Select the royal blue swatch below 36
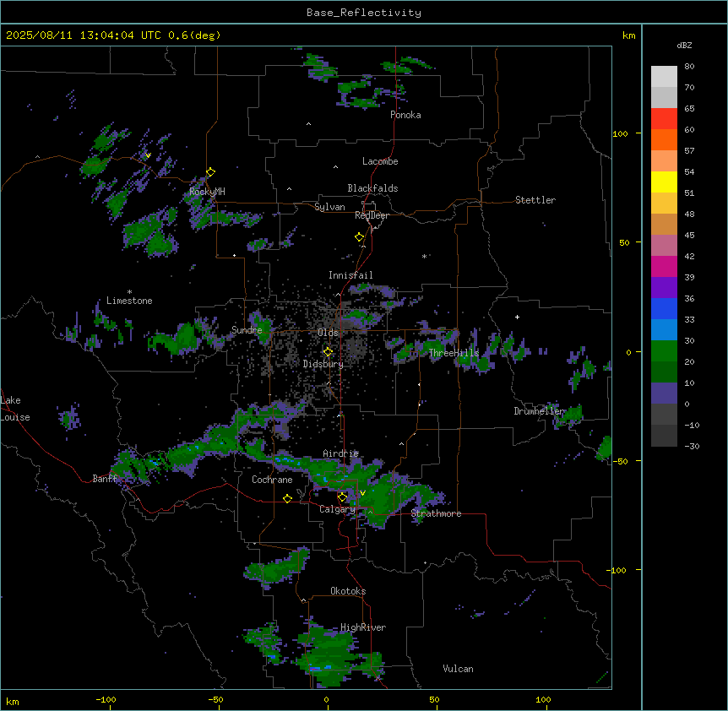 coord(664,308)
